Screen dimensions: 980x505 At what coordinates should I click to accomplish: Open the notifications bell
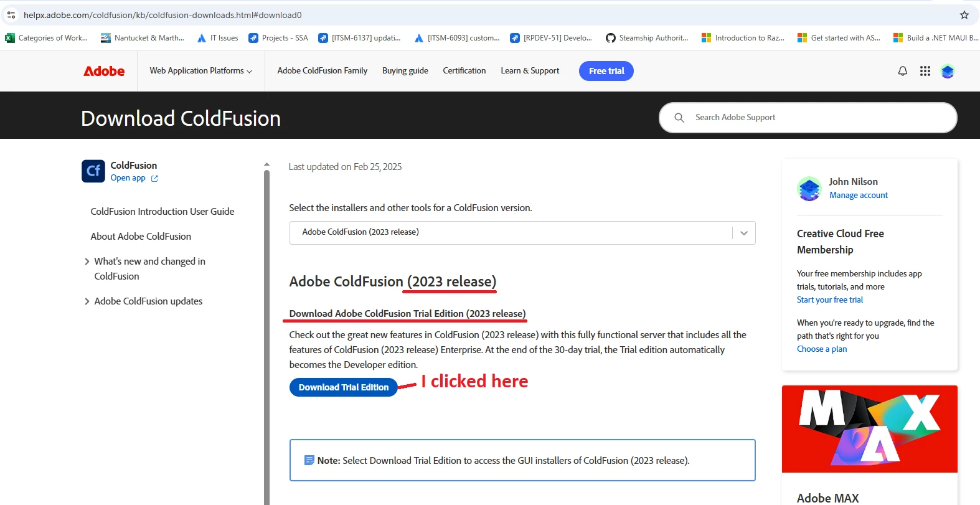click(903, 71)
